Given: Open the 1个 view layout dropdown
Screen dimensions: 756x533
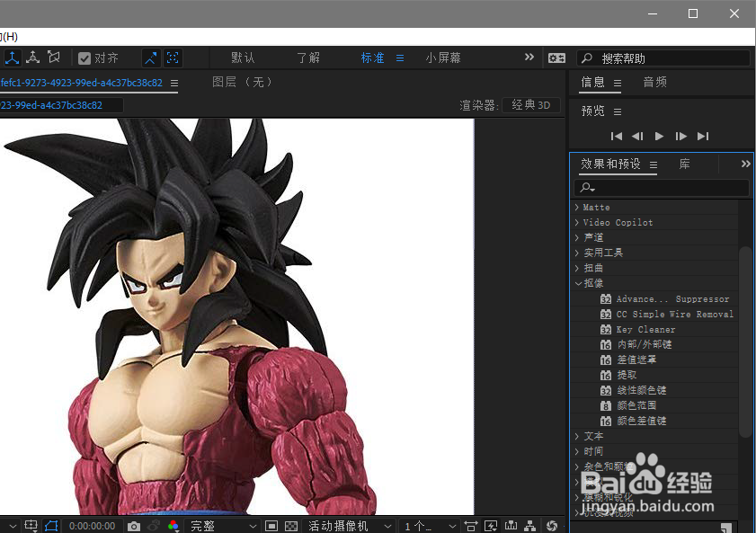Looking at the screenshot, I should click(x=430, y=526).
